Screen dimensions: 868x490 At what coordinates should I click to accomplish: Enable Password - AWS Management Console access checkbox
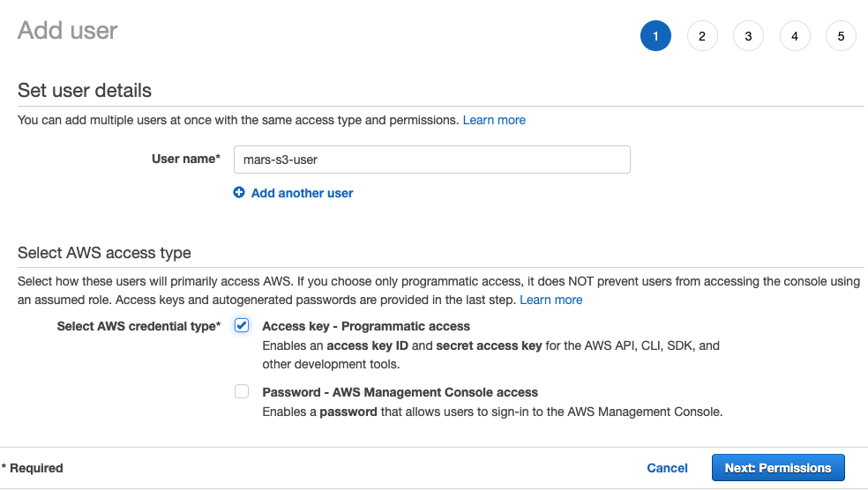tap(242, 392)
